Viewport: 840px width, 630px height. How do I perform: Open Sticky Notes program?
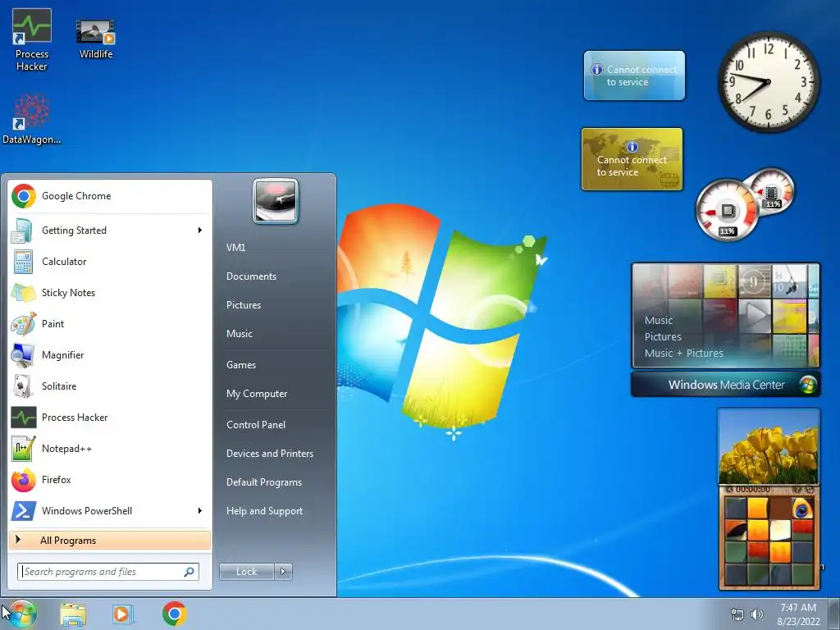(x=110, y=293)
